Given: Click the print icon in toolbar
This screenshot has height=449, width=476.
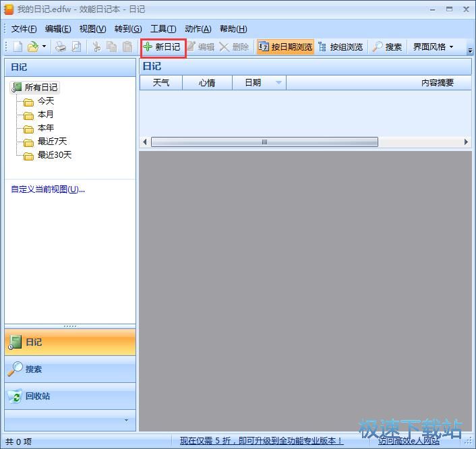Looking at the screenshot, I should tap(61, 47).
